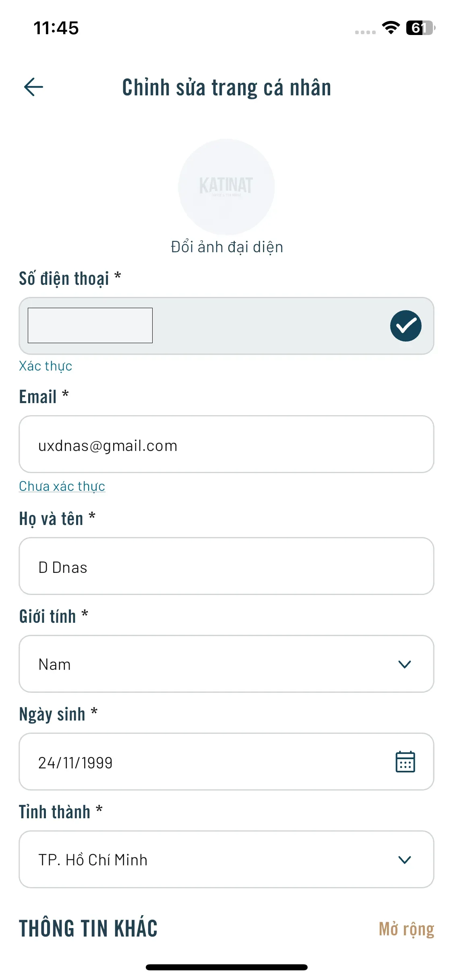Open the calendar date picker icon
This screenshot has height=980, width=453.
tap(405, 762)
